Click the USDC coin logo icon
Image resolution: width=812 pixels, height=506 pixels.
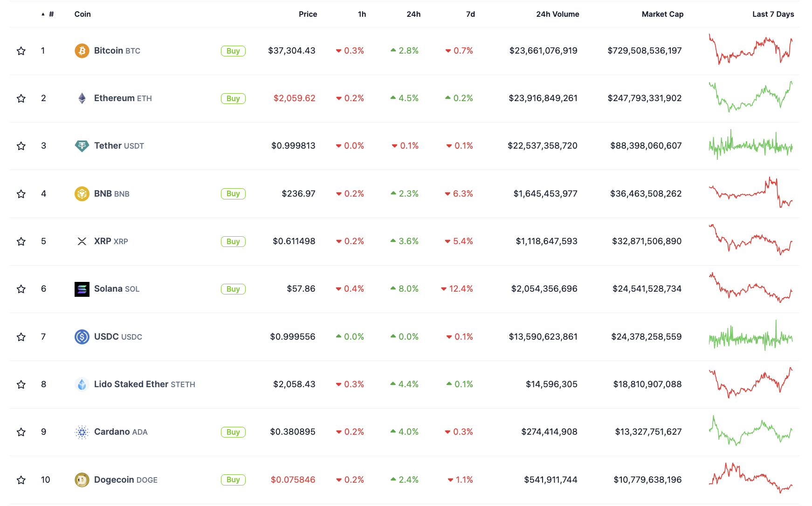coord(82,337)
